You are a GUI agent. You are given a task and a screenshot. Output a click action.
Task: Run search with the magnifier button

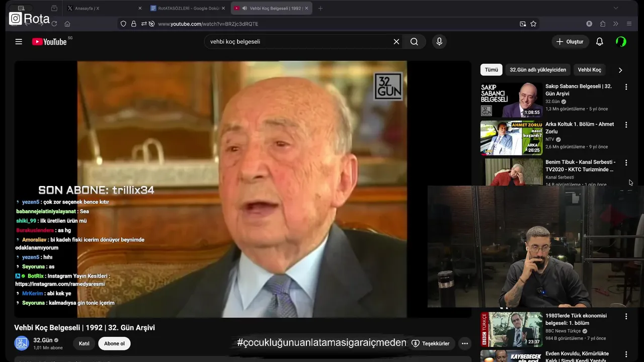pos(414,42)
